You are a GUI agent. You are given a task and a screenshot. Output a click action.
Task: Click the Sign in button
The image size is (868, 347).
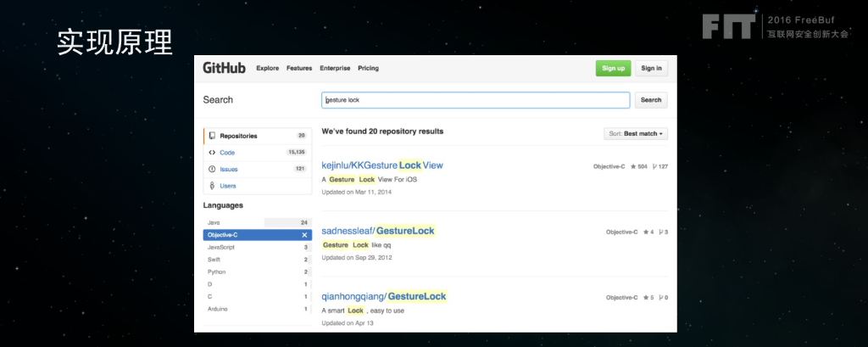[651, 69]
